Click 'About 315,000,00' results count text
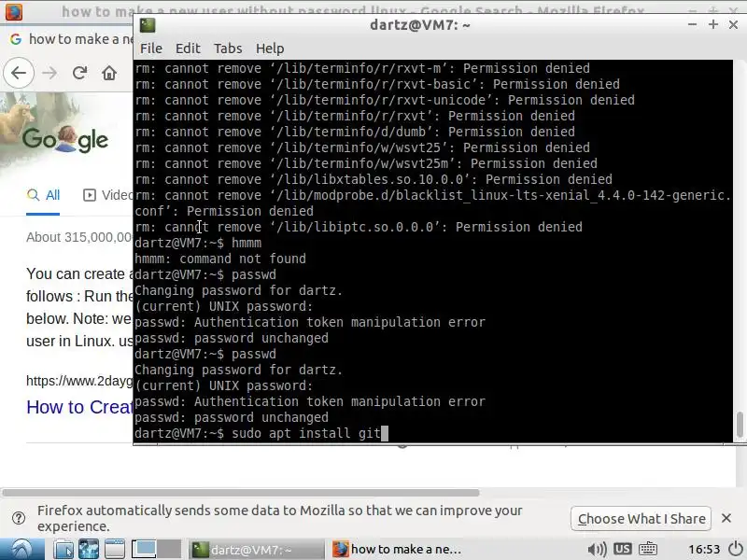Viewport: 747px width, 560px height. tap(79, 237)
